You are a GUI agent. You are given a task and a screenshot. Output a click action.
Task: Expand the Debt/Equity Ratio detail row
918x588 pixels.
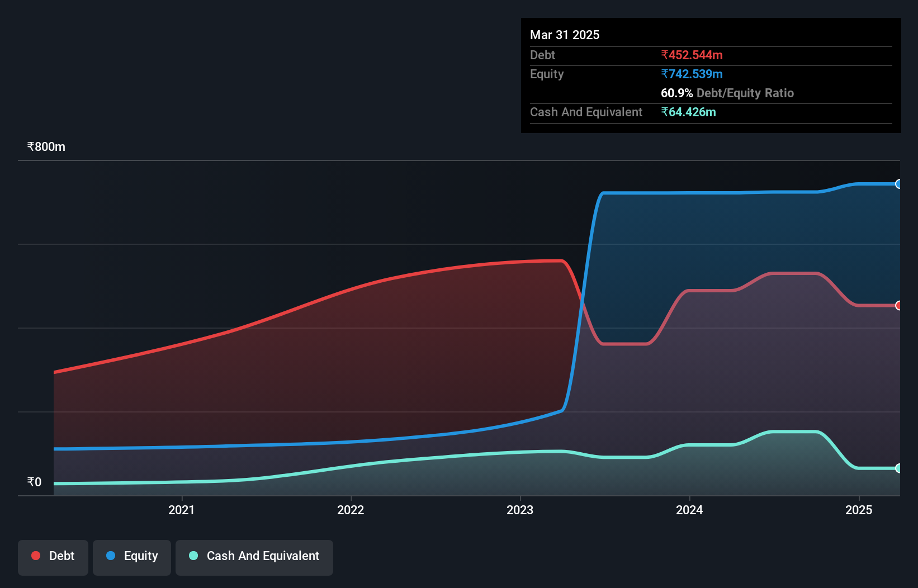(727, 93)
